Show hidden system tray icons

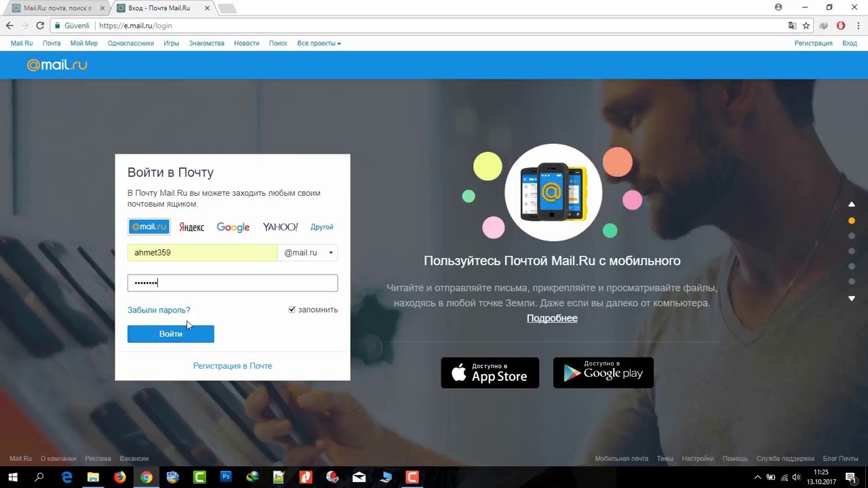coord(757,477)
